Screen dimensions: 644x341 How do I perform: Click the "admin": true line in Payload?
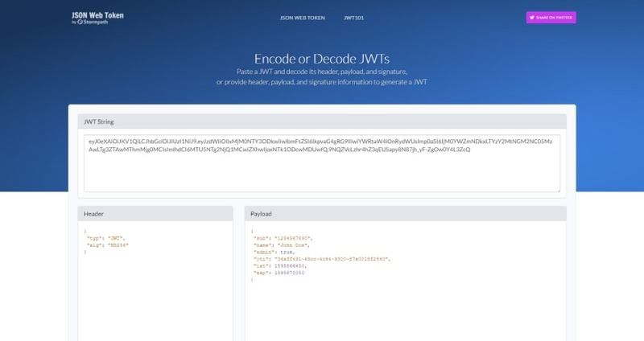click(274, 252)
